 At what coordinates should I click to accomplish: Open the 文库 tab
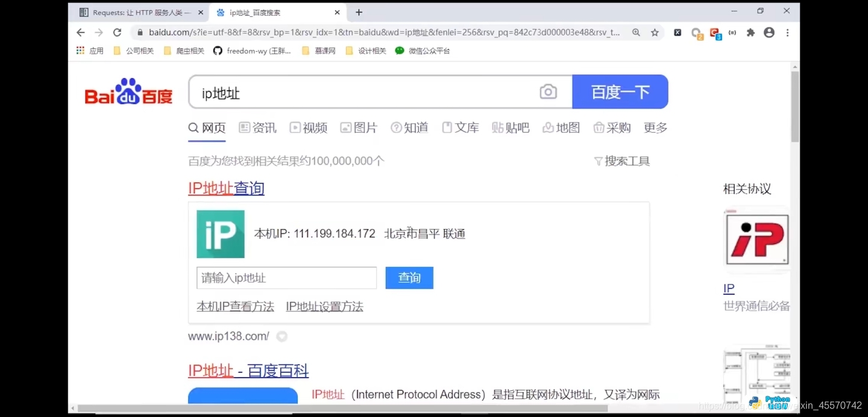point(461,128)
